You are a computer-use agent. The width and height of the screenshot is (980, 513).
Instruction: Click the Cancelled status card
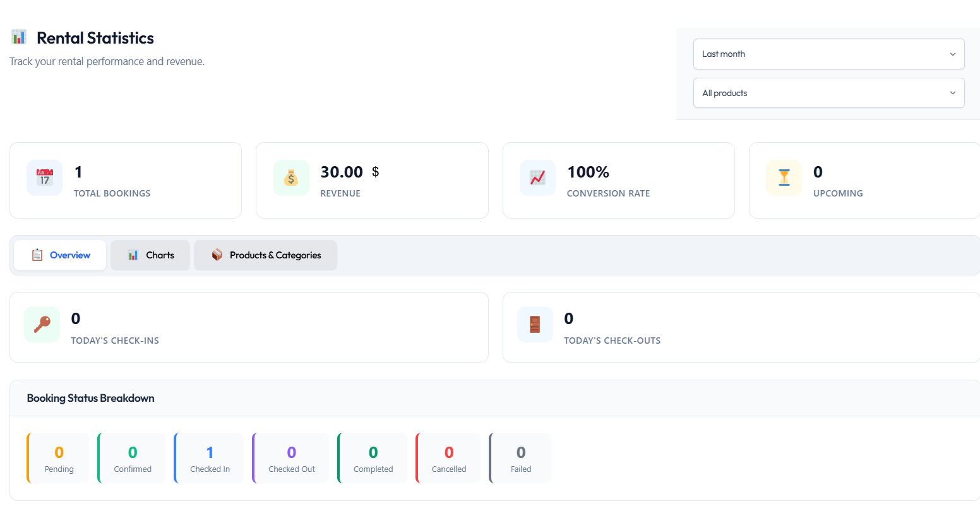coord(448,457)
